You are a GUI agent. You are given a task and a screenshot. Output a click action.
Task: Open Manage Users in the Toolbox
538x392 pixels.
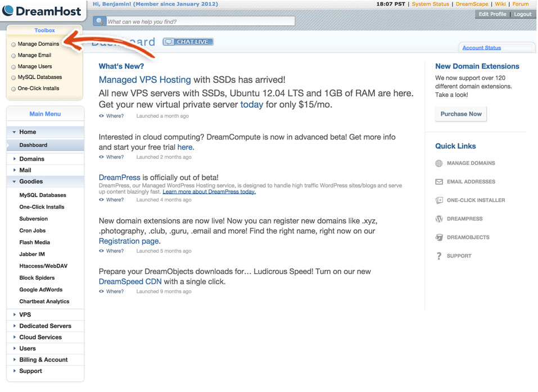coord(35,66)
